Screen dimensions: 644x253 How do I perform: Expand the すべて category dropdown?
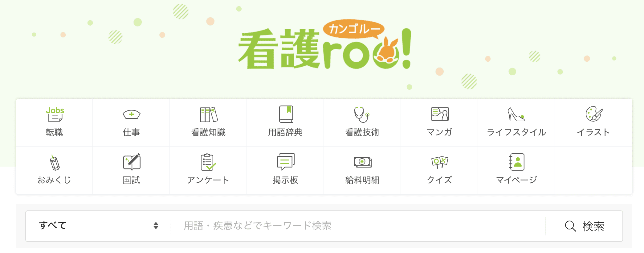pos(98,226)
